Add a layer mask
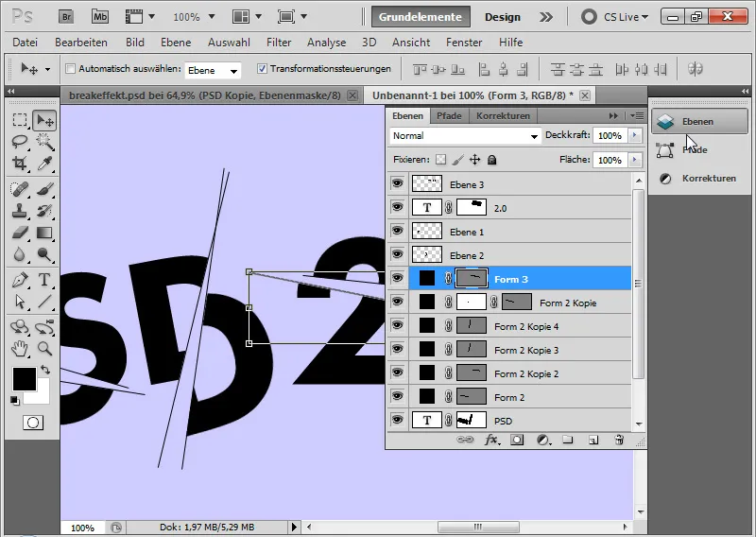Image resolution: width=756 pixels, height=537 pixels. click(517, 440)
